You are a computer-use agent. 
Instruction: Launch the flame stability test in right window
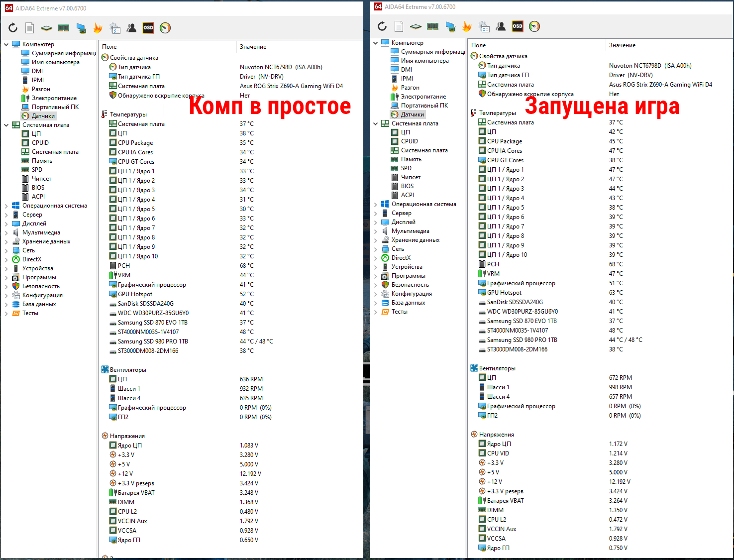(x=467, y=26)
